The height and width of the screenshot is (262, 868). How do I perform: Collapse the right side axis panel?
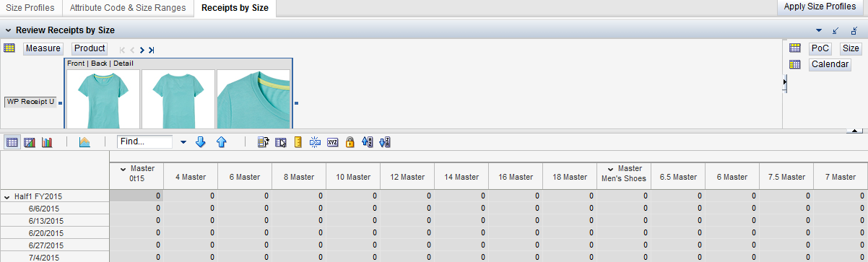tap(785, 84)
